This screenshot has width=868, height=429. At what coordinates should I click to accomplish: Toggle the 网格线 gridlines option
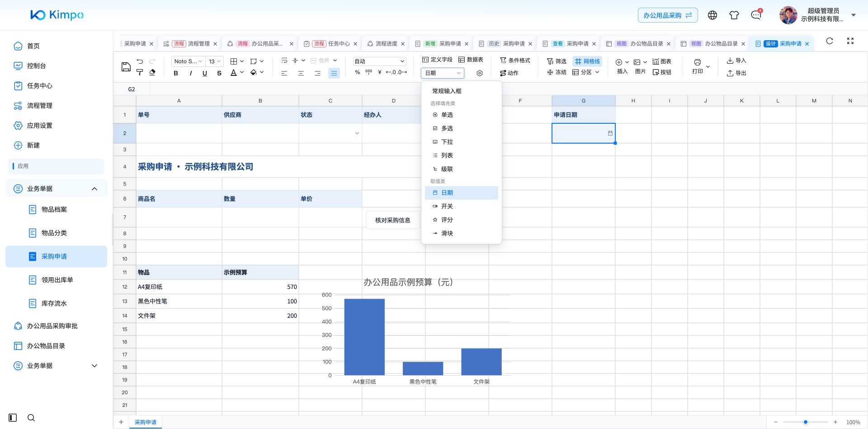pos(587,61)
